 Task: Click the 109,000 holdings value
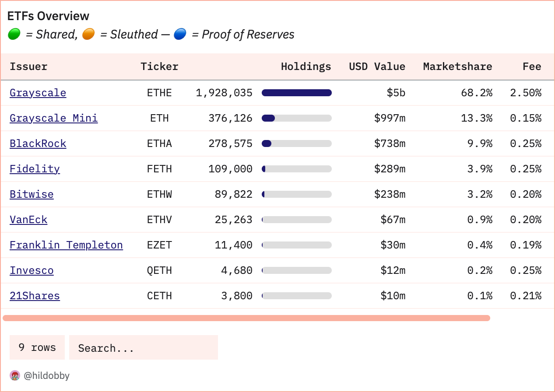point(230,169)
